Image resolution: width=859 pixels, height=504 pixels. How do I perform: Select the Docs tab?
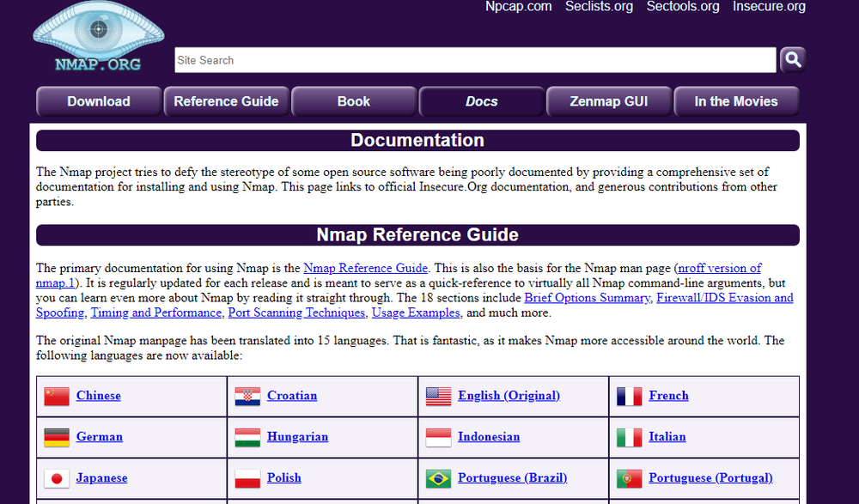click(x=482, y=101)
